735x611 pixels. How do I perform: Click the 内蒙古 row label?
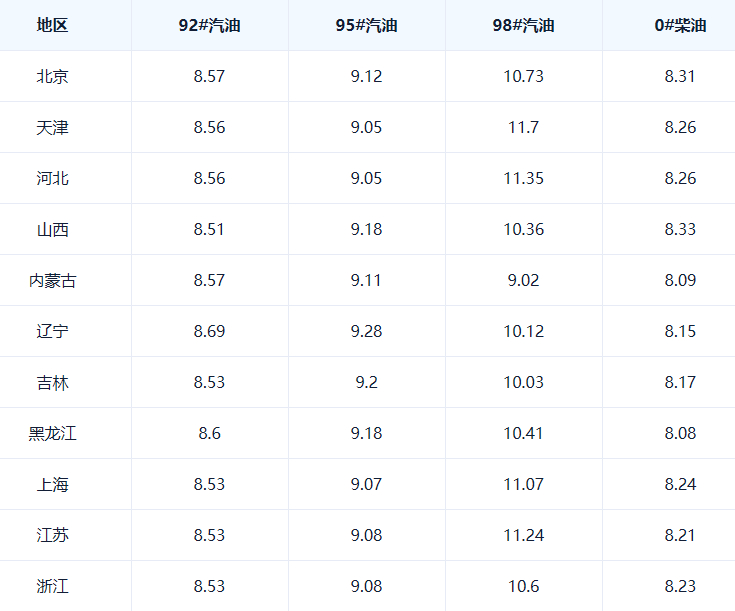click(52, 280)
